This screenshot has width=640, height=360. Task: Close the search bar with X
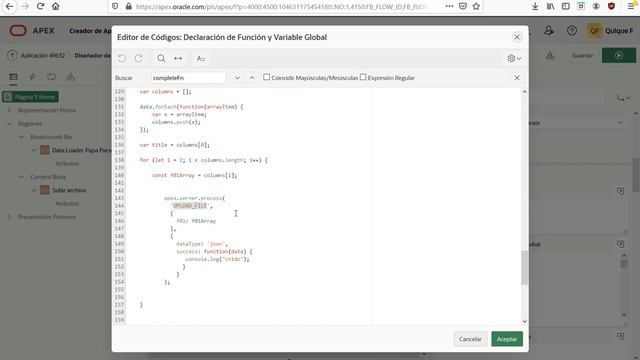point(517,78)
